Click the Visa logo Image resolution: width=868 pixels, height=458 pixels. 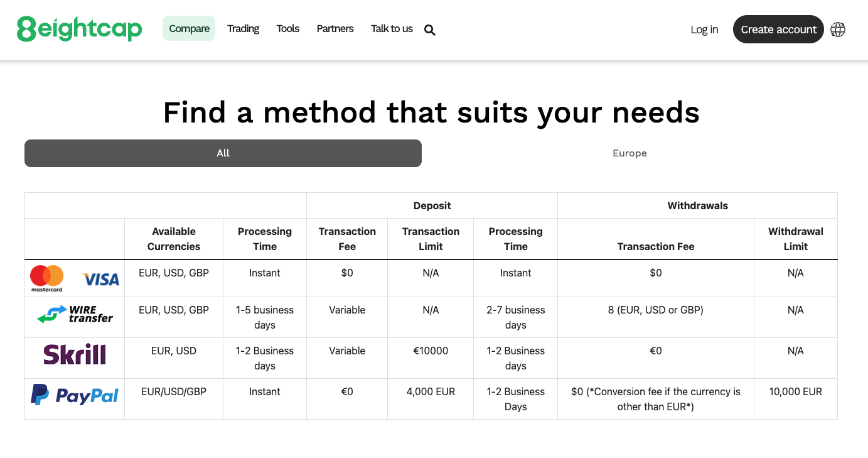[x=100, y=279]
